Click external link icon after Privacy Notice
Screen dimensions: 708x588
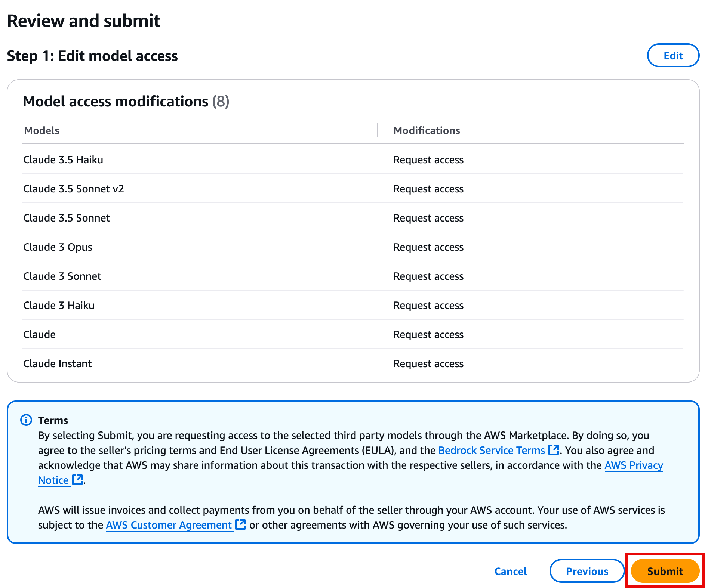click(77, 480)
